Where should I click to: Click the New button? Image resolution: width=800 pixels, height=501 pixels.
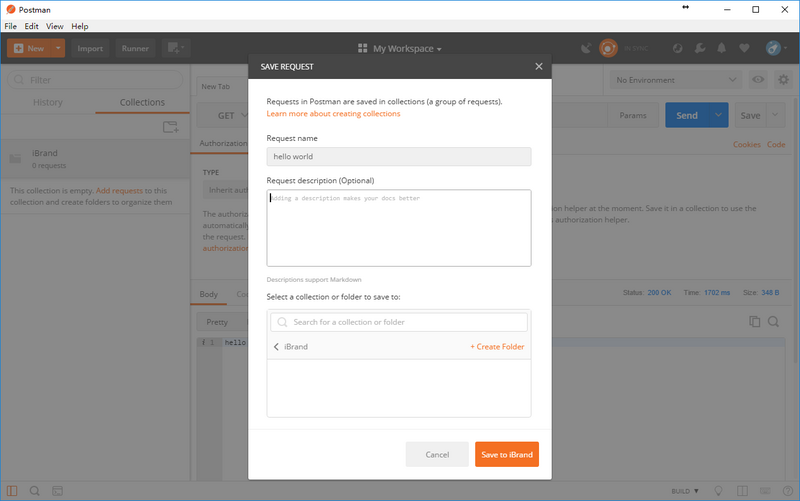pyautogui.click(x=29, y=48)
